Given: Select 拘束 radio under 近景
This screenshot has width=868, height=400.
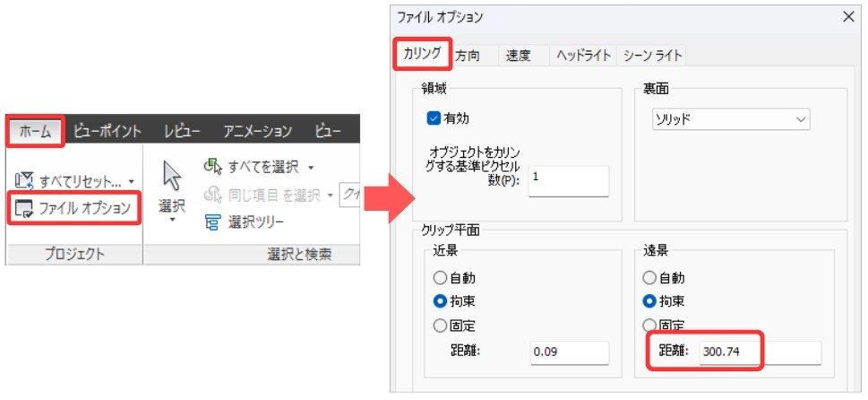Looking at the screenshot, I should pyautogui.click(x=440, y=301).
